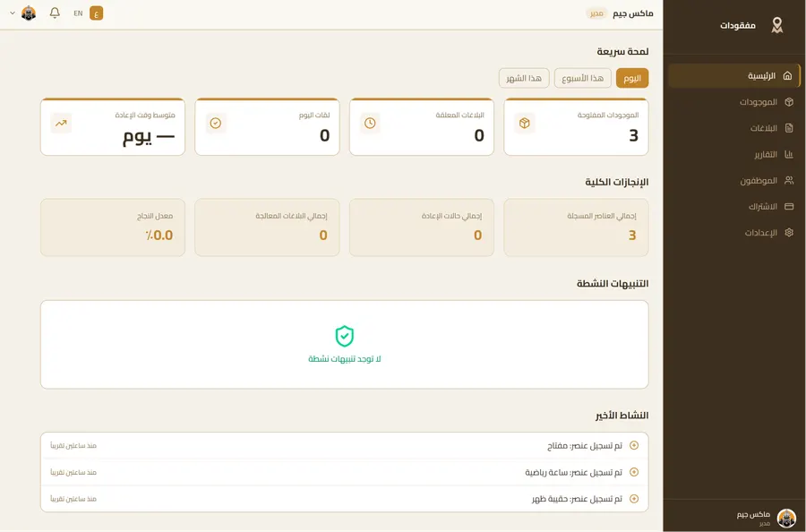Click the الإنجازات الكلية heading
This screenshot has width=806, height=532.
(616, 182)
